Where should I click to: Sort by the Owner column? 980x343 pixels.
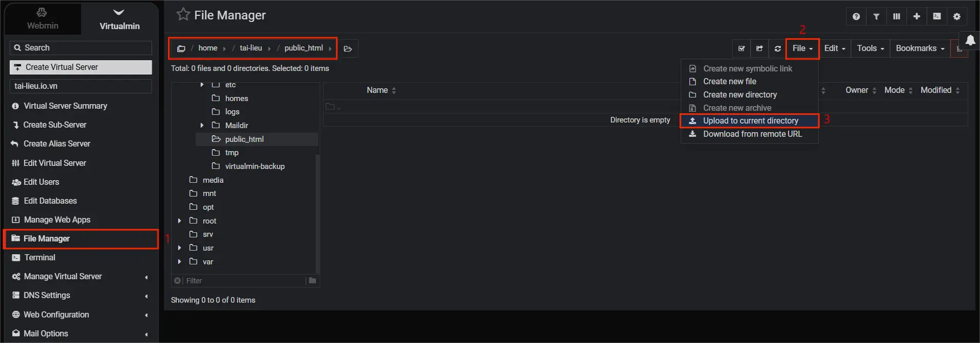[x=861, y=90]
